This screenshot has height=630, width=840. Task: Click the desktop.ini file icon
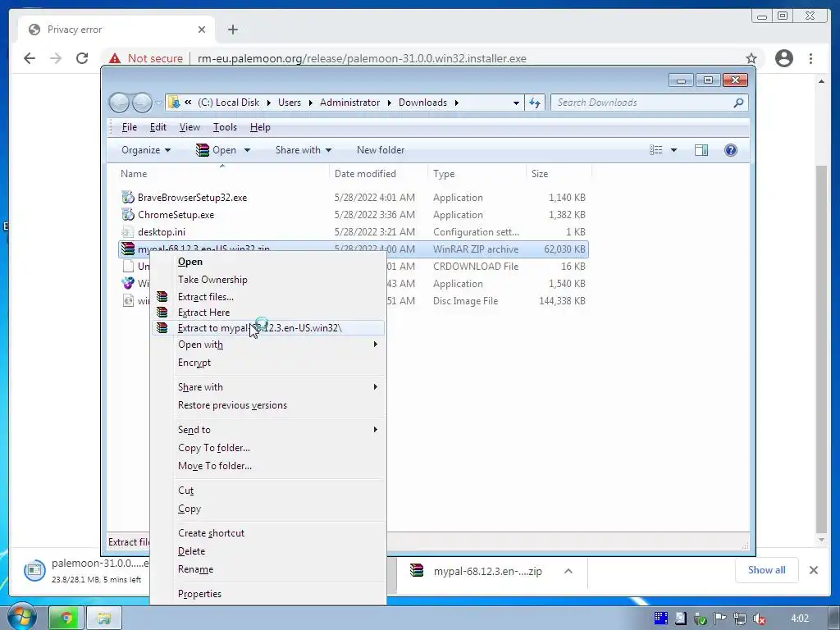click(x=127, y=232)
